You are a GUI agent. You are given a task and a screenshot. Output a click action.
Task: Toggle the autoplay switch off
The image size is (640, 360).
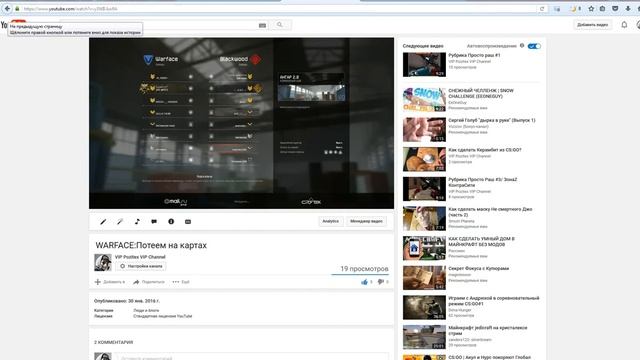click(534, 46)
